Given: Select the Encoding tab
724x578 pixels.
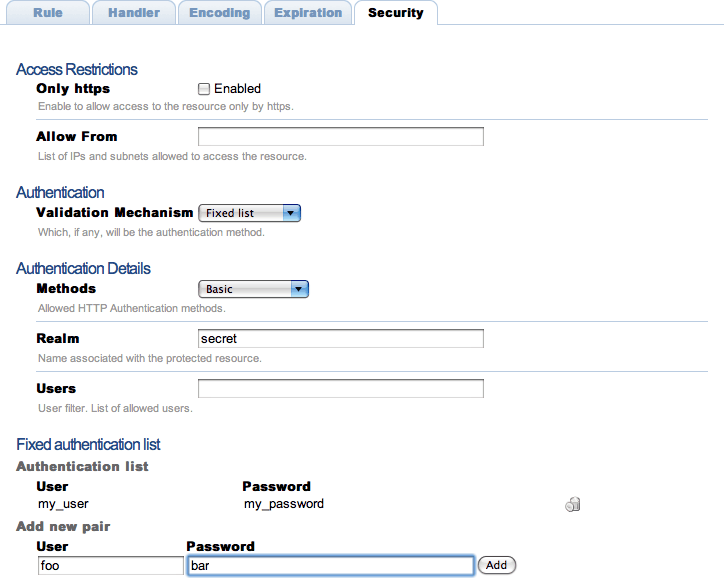Looking at the screenshot, I should pos(220,13).
